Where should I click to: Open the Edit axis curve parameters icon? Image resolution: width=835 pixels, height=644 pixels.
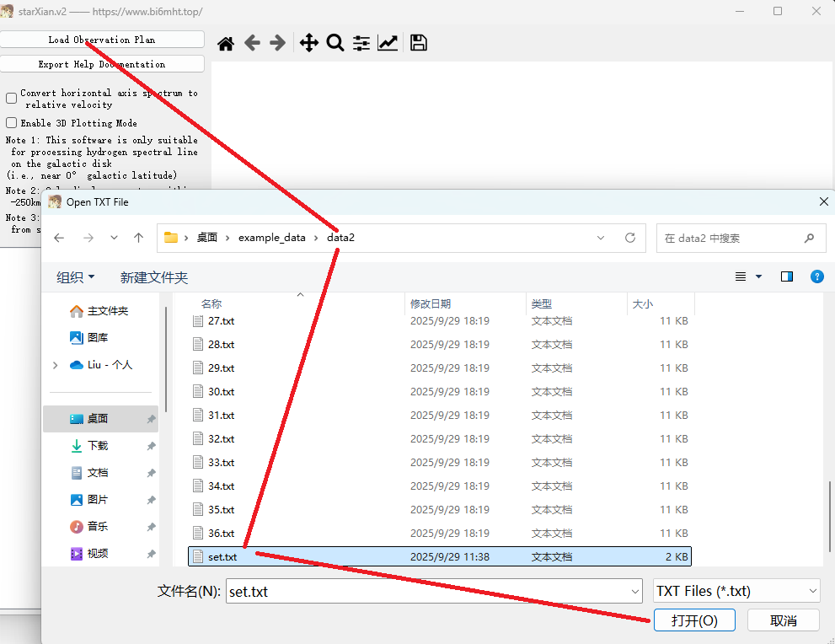pyautogui.click(x=388, y=44)
